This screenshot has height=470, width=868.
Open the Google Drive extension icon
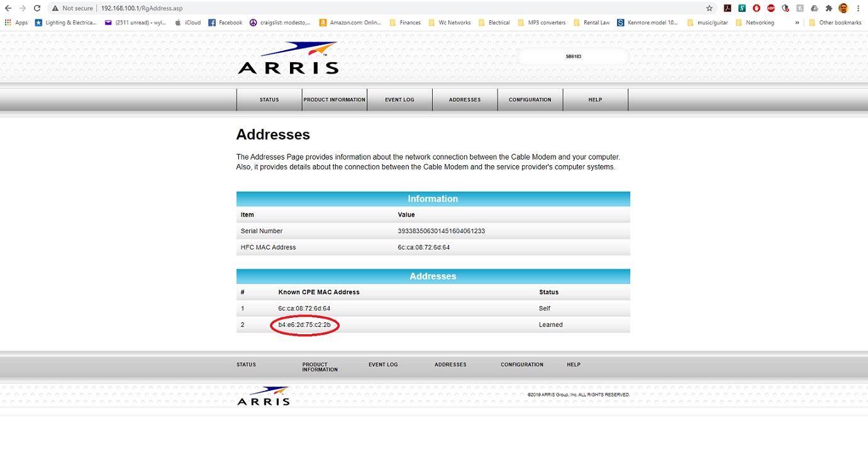click(815, 8)
